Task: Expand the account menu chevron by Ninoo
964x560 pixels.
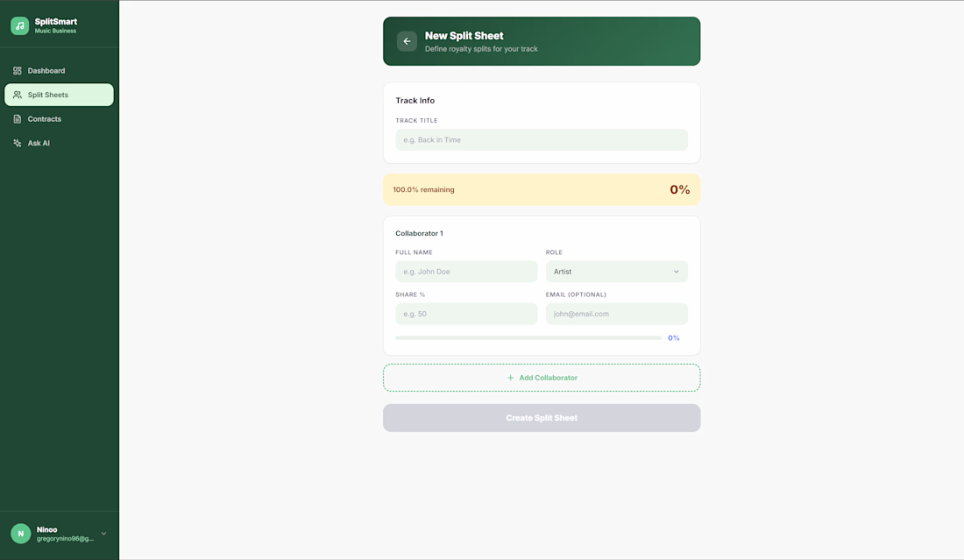Action: 104,534
